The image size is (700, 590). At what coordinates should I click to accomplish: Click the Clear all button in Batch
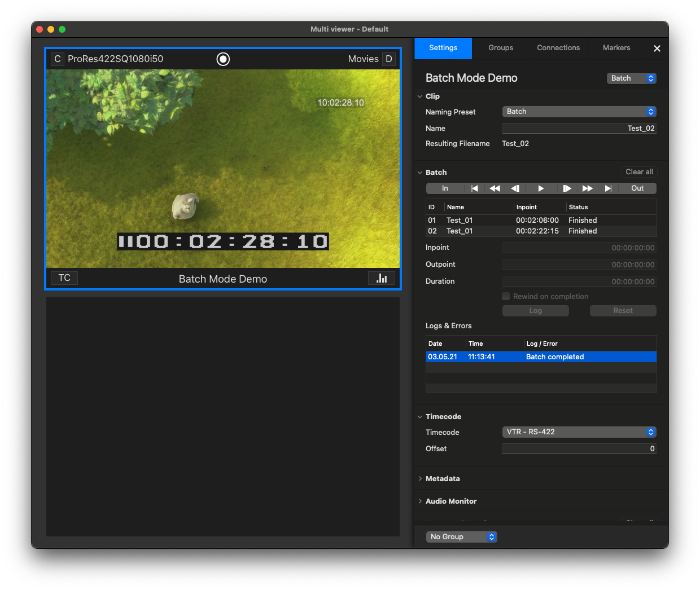click(x=639, y=172)
